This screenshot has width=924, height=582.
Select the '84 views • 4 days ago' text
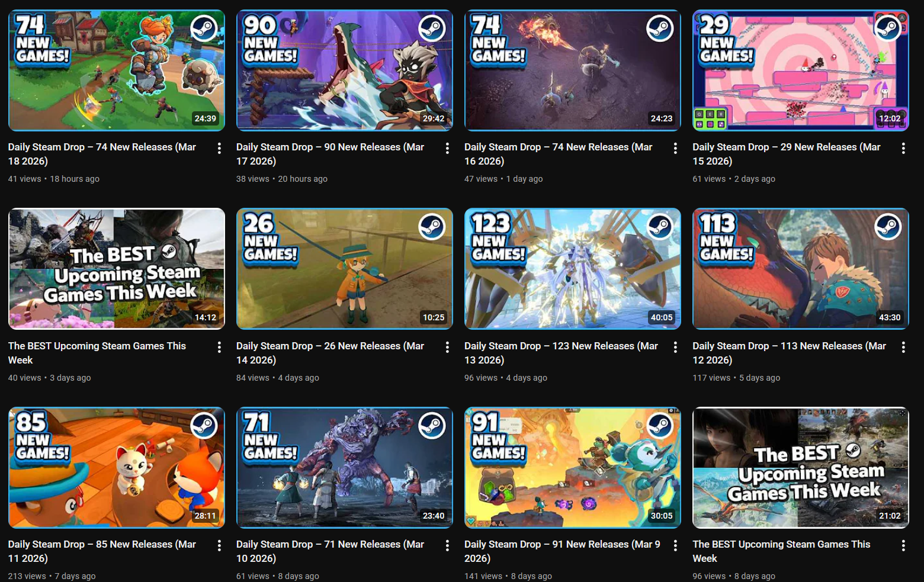(278, 378)
